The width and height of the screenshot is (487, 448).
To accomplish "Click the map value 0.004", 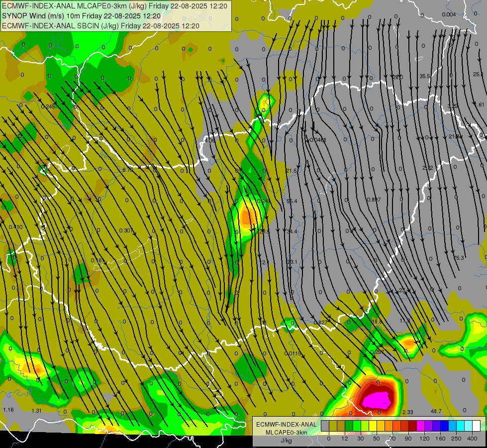I will [x=449, y=14].
